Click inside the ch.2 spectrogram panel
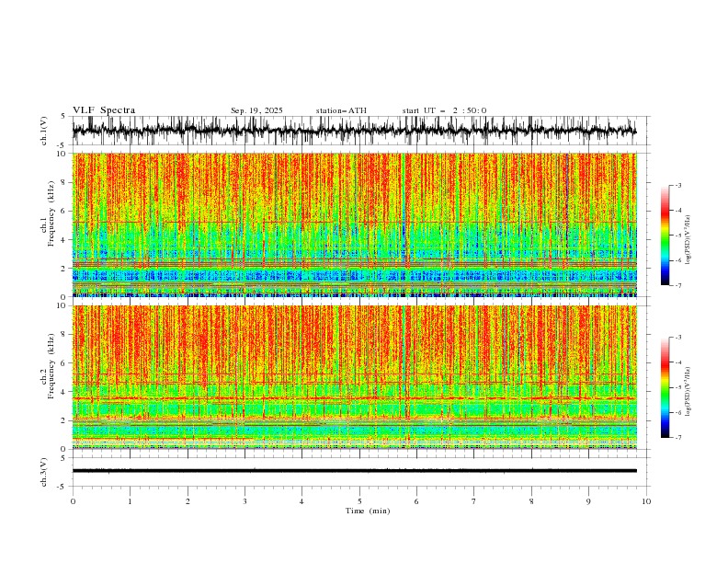728x563 pixels. [x=354, y=377]
